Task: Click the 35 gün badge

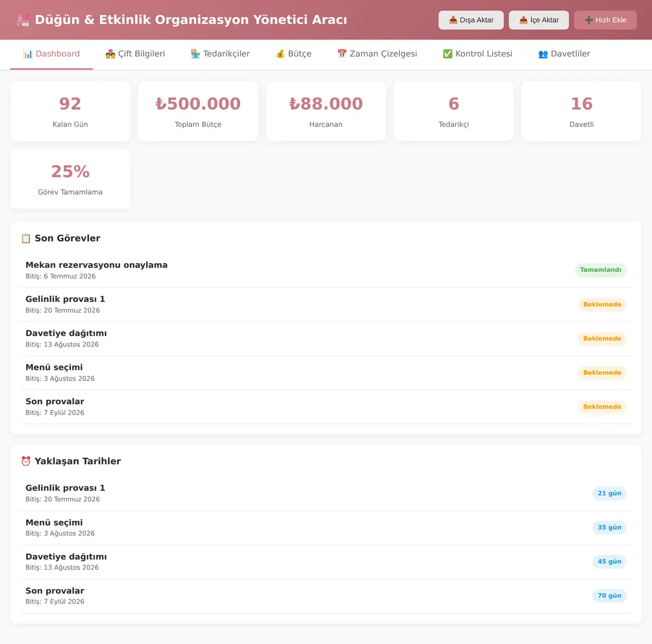Action: click(x=609, y=527)
